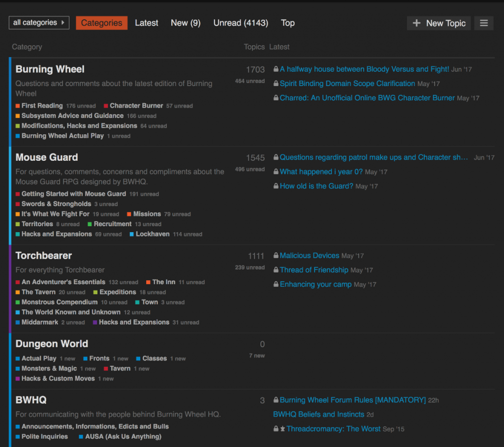Viewport: 504px width, 447px height.
Task: Open Hacks and Expansions under Mouse Guard
Action: (57, 234)
